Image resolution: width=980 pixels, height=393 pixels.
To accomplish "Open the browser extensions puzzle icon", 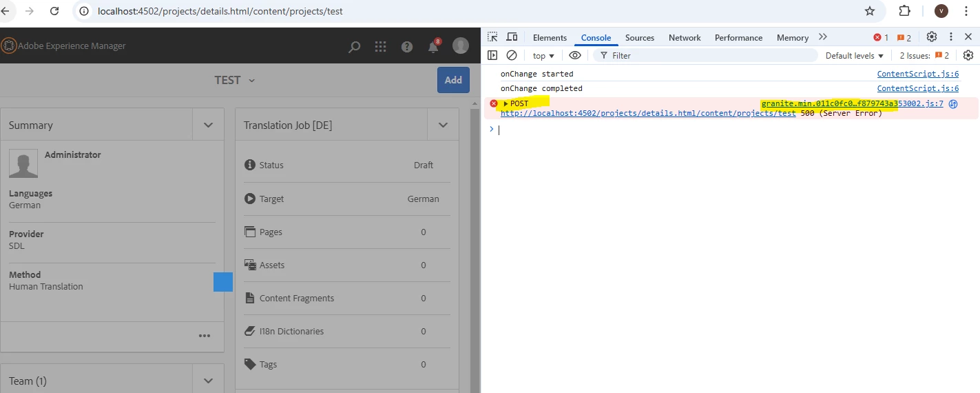I will 905,11.
